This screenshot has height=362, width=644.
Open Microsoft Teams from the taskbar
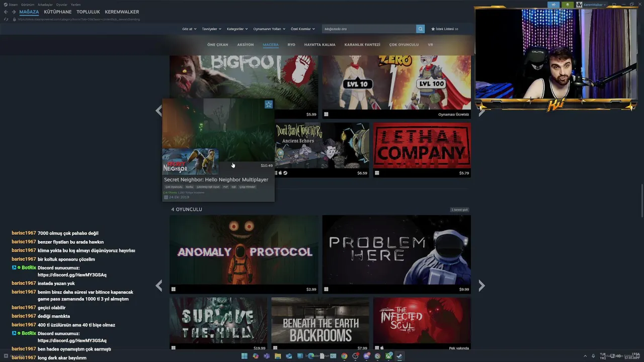click(x=267, y=356)
